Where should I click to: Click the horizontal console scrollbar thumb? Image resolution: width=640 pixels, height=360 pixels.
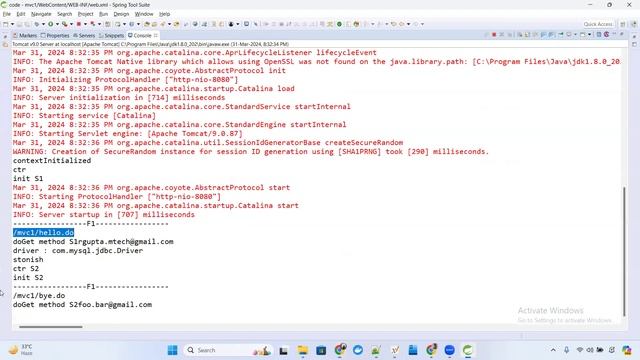point(51,327)
